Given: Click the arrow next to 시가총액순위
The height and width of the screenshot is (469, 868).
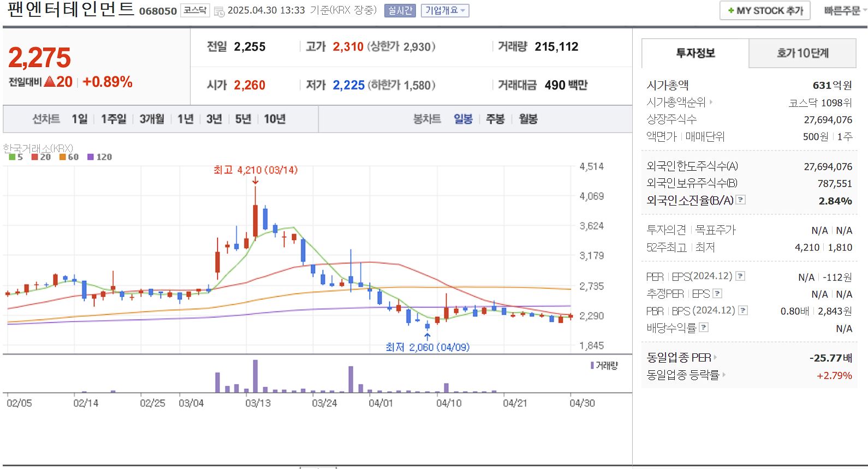Looking at the screenshot, I should tap(711, 102).
